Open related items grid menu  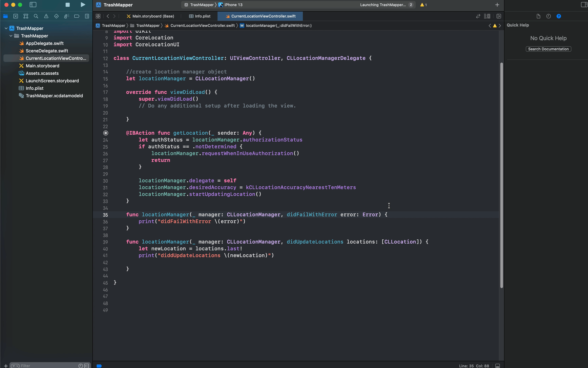(98, 16)
